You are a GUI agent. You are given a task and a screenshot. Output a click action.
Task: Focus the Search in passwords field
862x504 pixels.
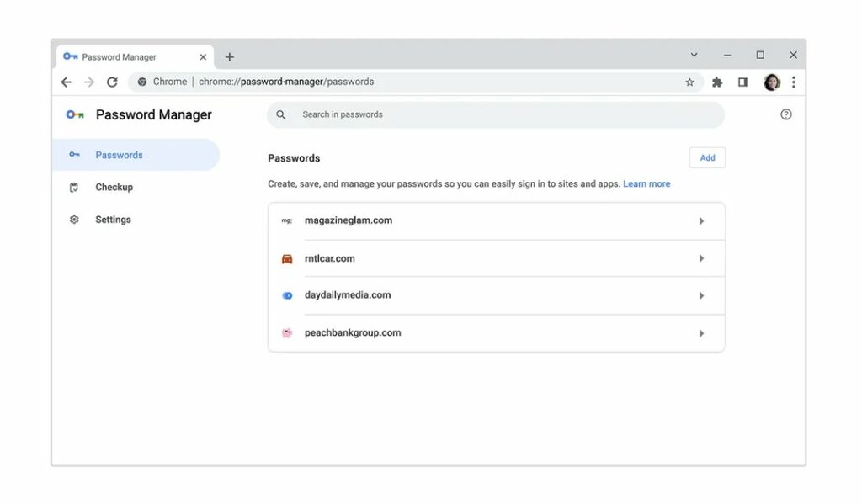click(496, 115)
